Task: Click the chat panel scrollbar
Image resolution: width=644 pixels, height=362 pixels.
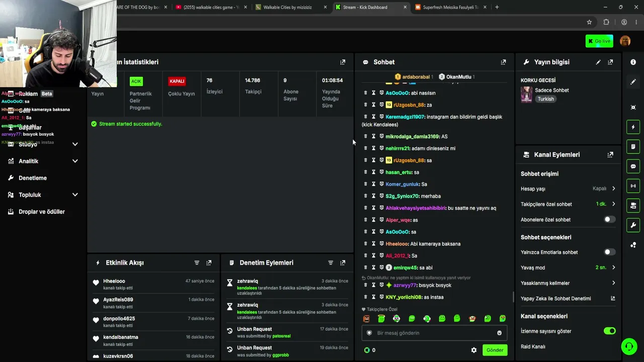Action: point(513,297)
